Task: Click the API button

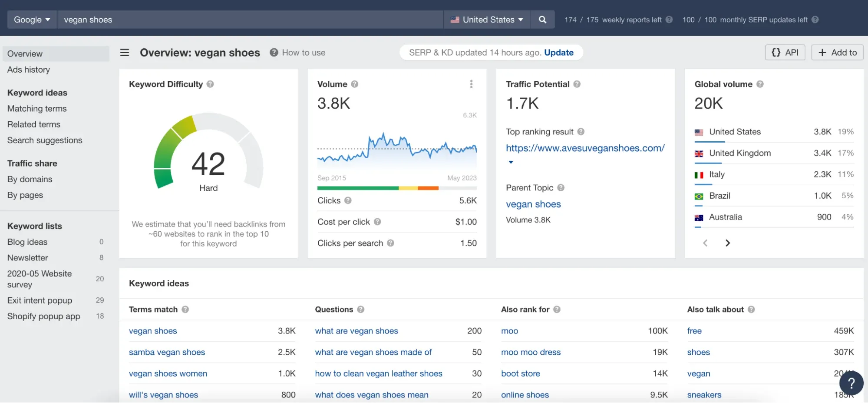Action: click(x=785, y=53)
